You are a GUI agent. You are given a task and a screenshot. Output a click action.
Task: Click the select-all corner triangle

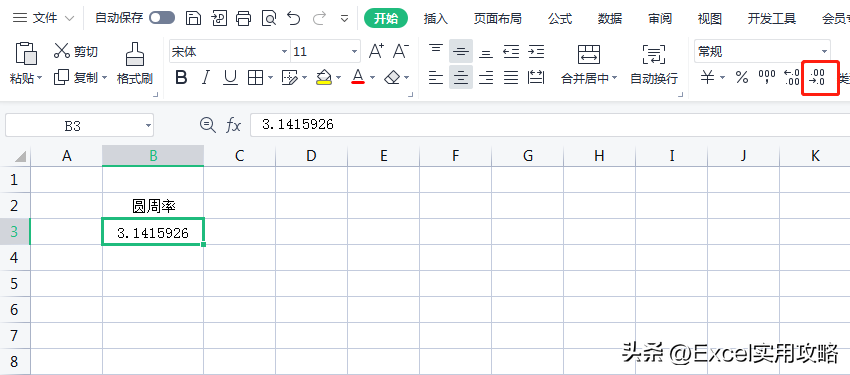pyautogui.click(x=20, y=156)
